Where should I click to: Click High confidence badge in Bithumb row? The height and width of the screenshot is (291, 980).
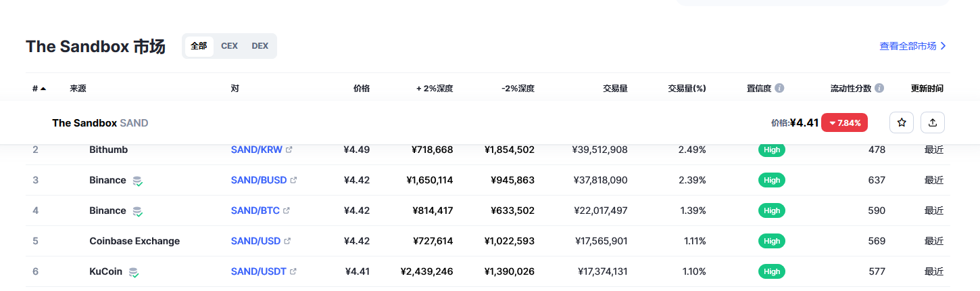click(772, 150)
